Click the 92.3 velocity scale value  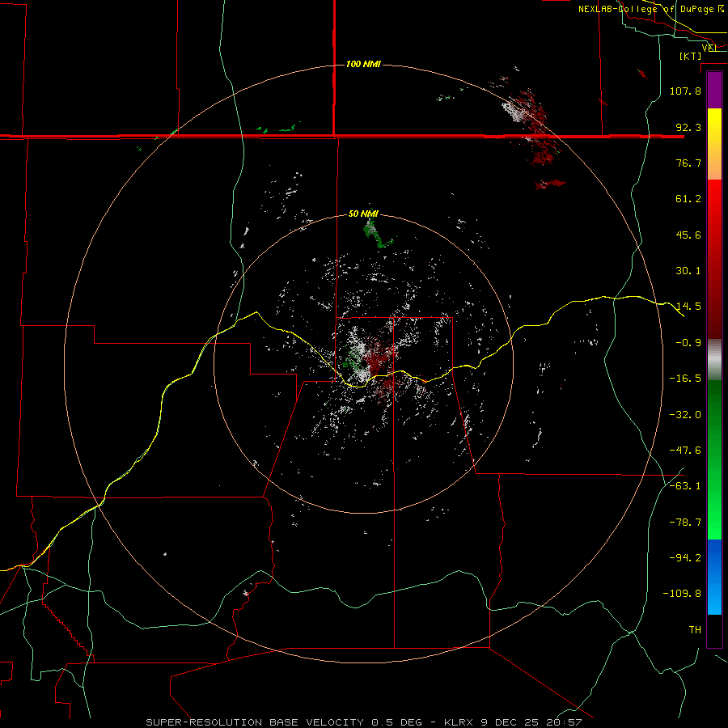(688, 127)
